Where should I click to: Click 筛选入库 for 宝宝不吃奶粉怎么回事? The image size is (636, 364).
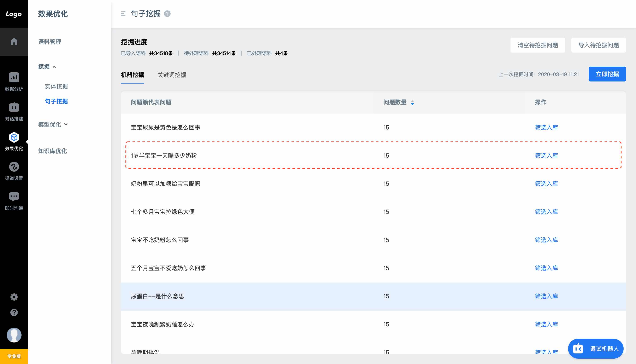coord(546,240)
